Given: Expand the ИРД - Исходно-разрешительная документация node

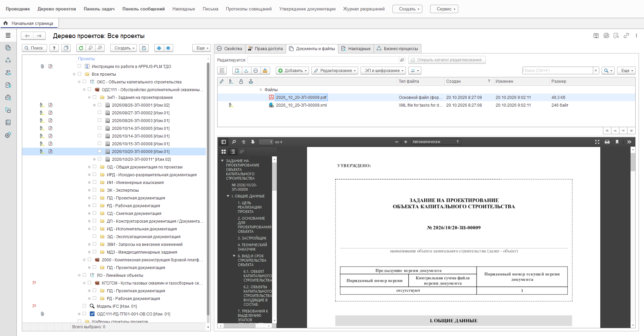Looking at the screenshot, I should tap(89, 175).
